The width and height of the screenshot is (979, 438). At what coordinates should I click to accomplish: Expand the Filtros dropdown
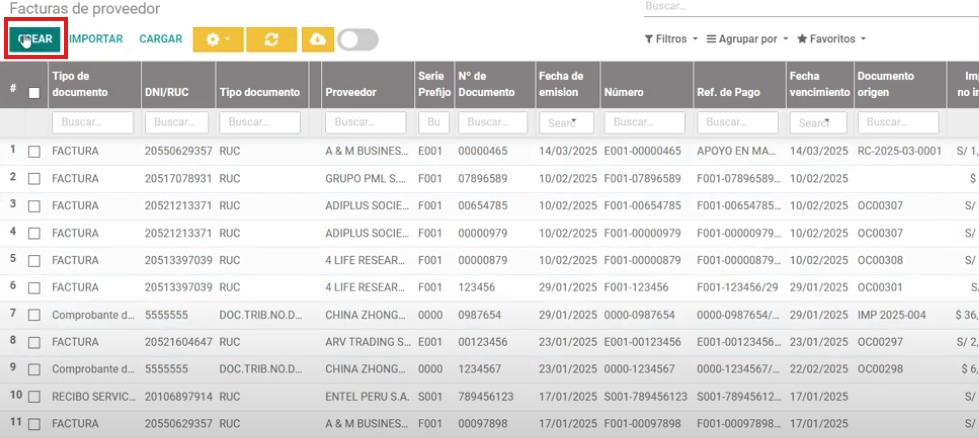tap(671, 39)
